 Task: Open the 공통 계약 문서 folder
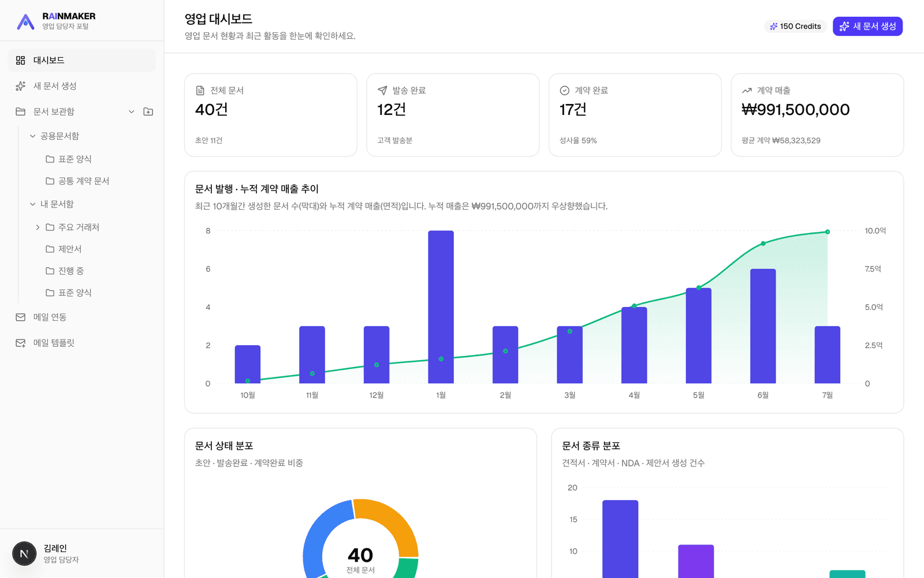point(84,181)
